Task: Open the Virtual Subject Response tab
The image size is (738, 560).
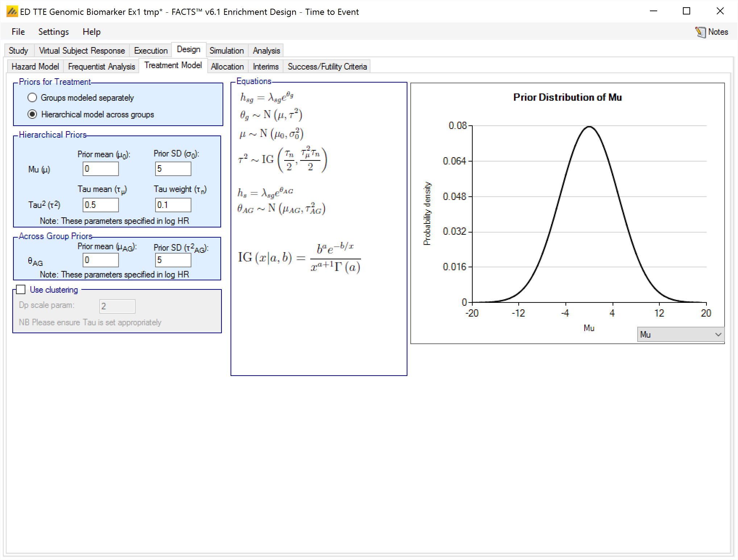Action: (82, 51)
